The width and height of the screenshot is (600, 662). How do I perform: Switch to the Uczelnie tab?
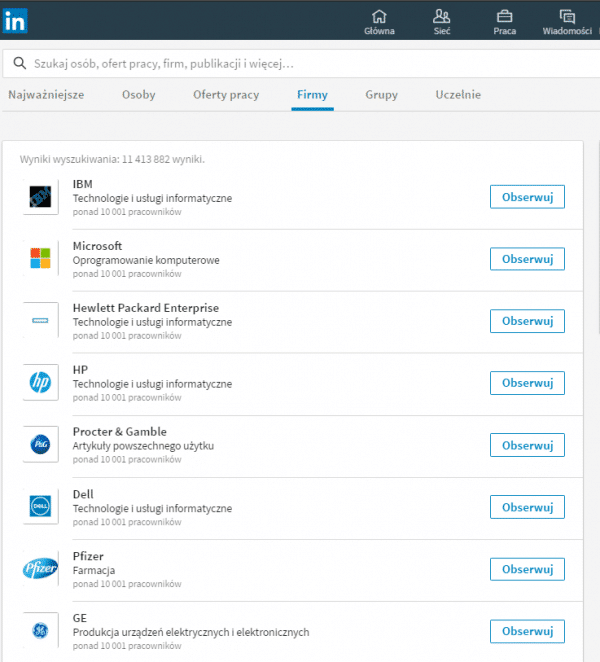(458, 95)
